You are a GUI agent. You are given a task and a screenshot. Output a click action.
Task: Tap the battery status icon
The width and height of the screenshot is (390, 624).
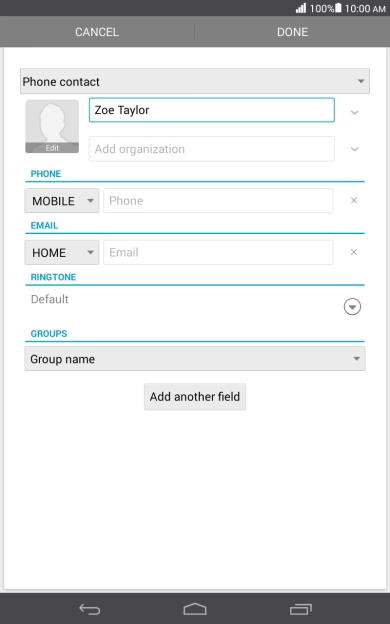338,8
